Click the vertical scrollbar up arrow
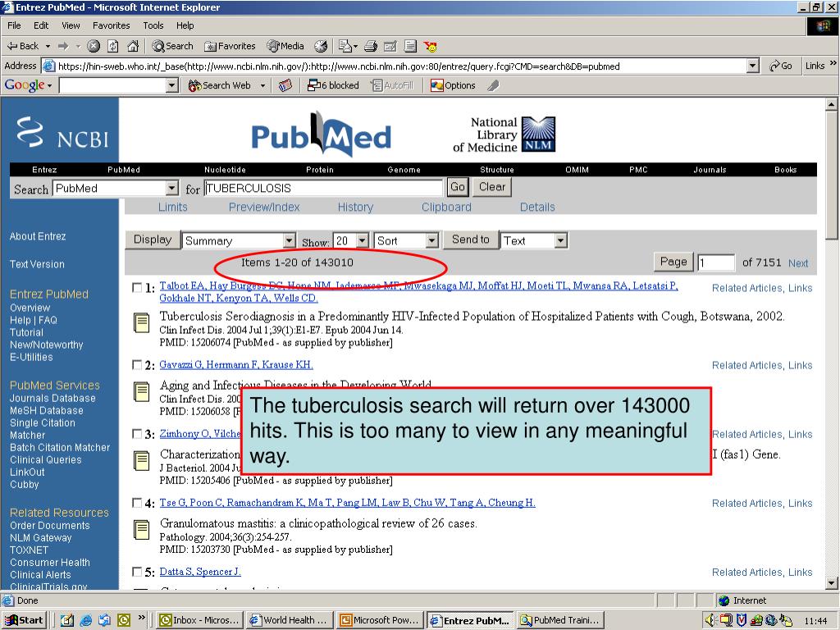Image resolution: width=840 pixels, height=630 pixels. 832,104
